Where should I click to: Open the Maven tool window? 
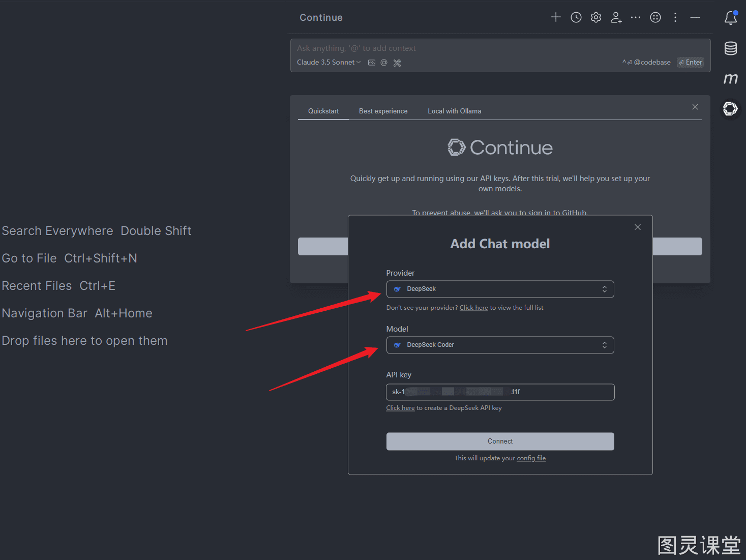(x=731, y=78)
